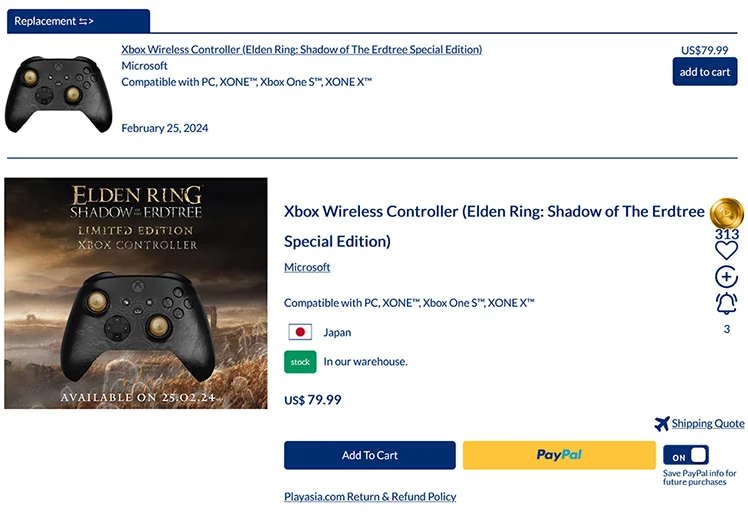
Task: Click the bell notification icon
Action: click(x=726, y=303)
